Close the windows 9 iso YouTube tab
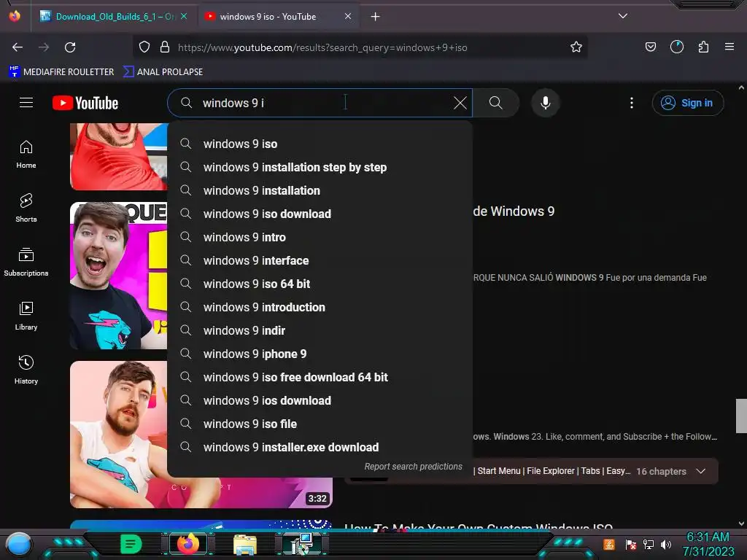 pos(348,17)
